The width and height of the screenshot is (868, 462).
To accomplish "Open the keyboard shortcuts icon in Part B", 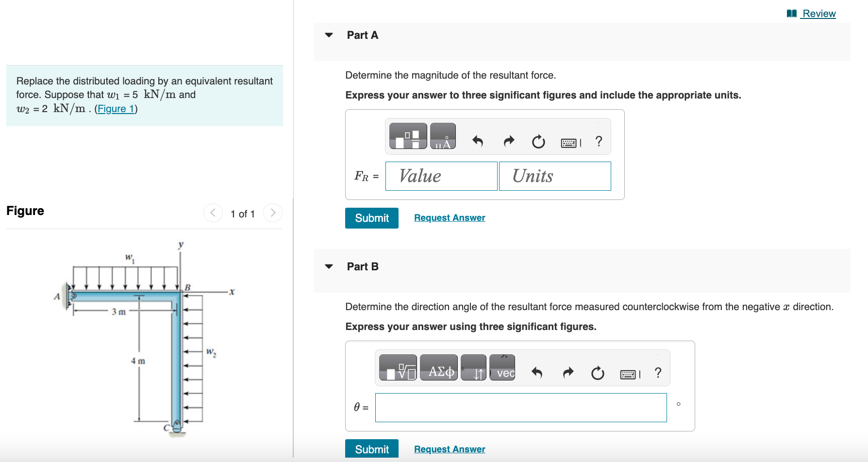I will 627,373.
